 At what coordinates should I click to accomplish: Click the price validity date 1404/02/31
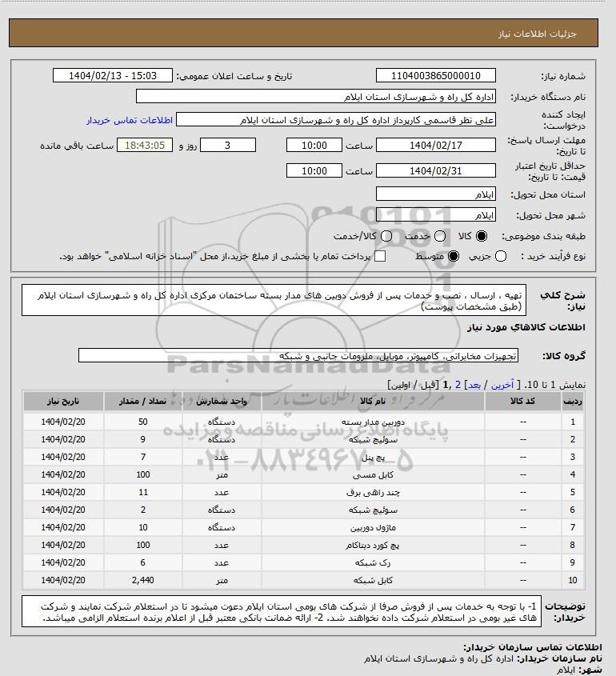point(436,170)
